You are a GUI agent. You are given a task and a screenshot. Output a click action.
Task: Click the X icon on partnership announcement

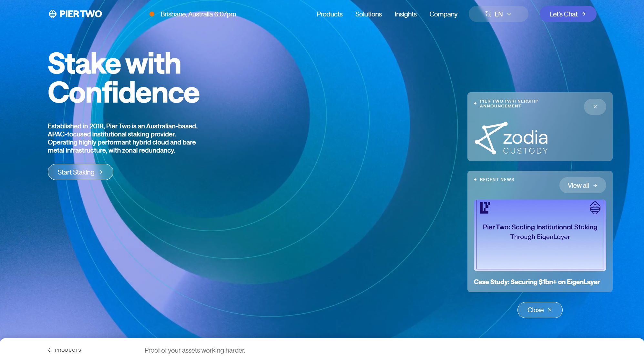coord(595,107)
